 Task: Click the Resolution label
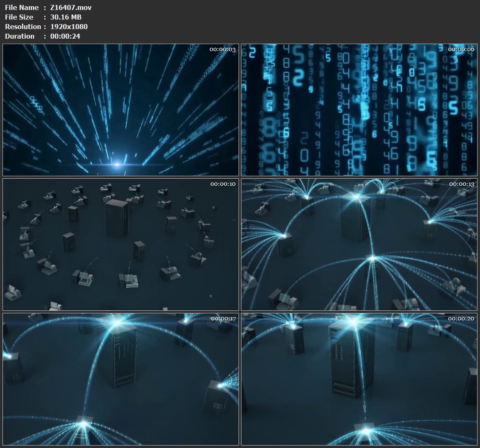(x=23, y=27)
